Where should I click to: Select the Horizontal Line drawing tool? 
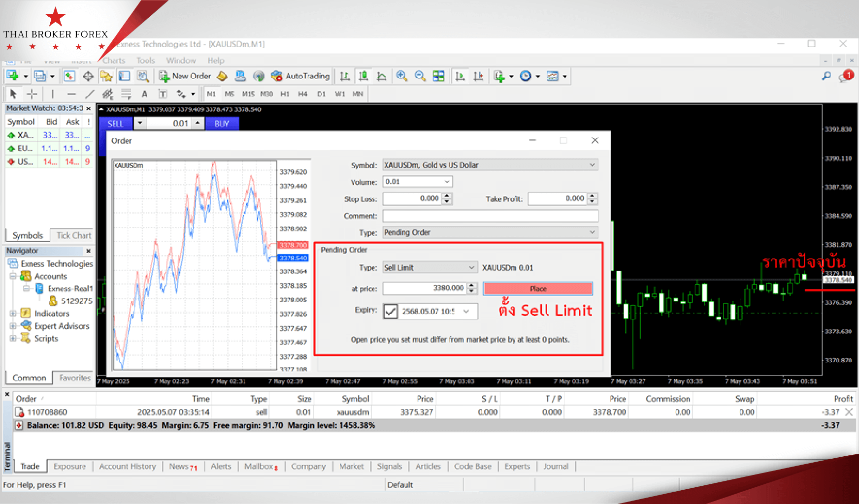pos(72,94)
